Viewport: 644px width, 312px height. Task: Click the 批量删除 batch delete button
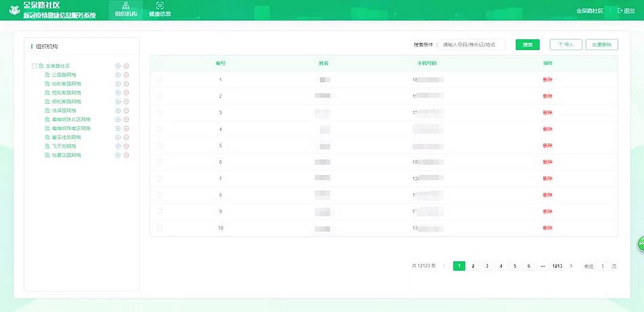(x=601, y=44)
